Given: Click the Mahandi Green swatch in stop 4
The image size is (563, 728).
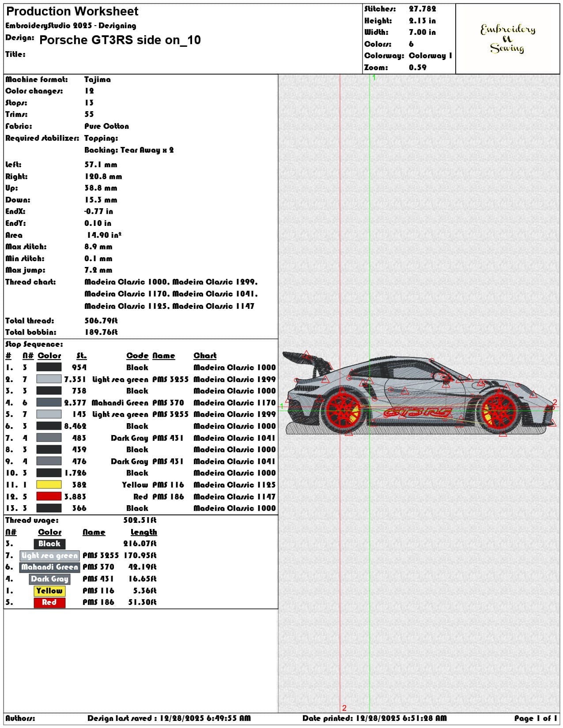Looking at the screenshot, I should point(49,402).
